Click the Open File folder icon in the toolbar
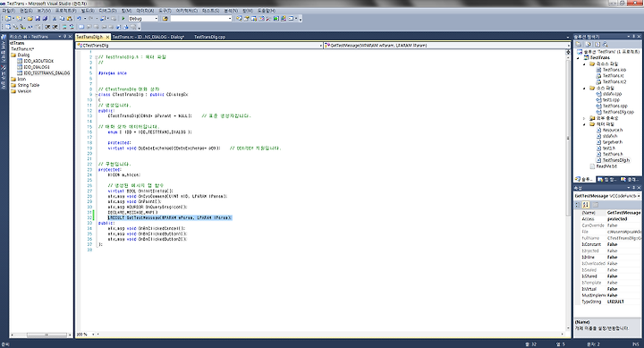Viewport: 644px width, 348px height. coord(30,19)
